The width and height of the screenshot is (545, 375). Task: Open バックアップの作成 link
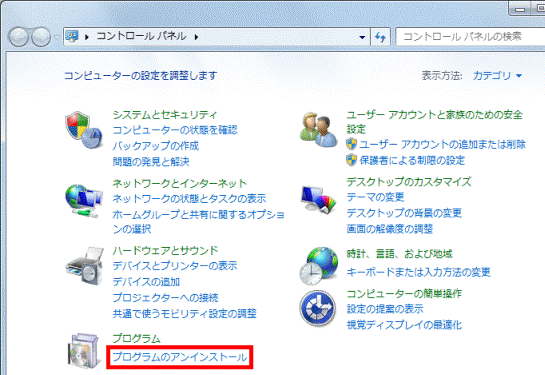(156, 146)
